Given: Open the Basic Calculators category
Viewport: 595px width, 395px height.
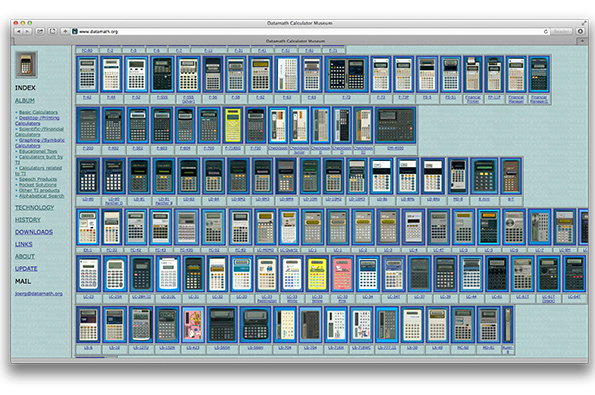Looking at the screenshot, I should tap(38, 112).
